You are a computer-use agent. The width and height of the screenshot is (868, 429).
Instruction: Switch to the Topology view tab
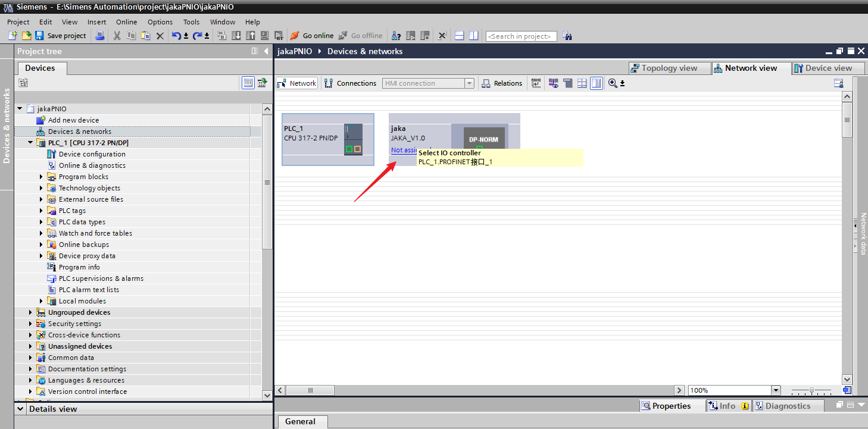click(670, 68)
